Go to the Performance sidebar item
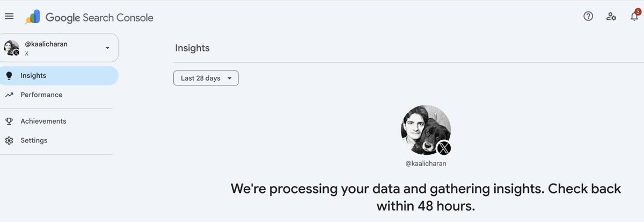This screenshot has height=222, width=644. [x=59, y=95]
